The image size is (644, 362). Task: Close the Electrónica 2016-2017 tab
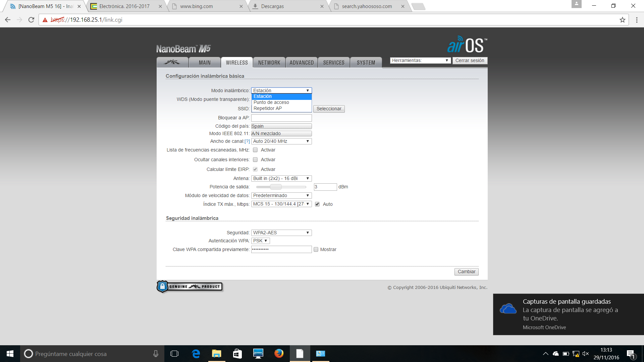pyautogui.click(x=160, y=6)
